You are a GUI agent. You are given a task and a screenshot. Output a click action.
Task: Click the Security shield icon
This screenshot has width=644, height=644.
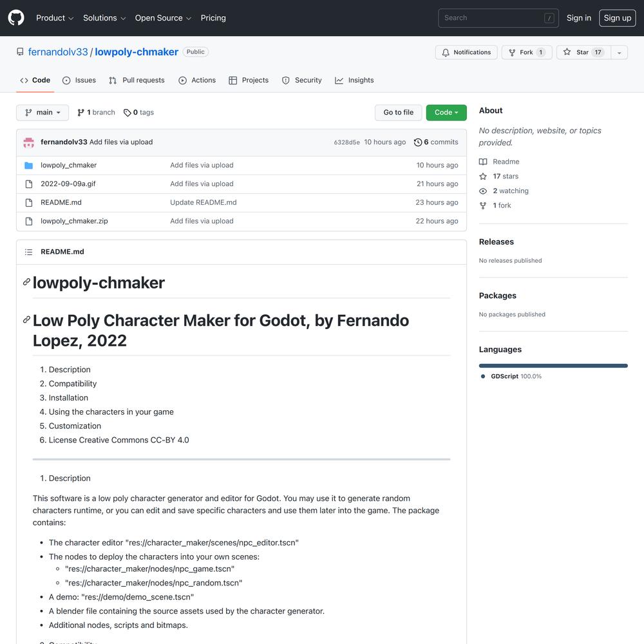coord(285,80)
